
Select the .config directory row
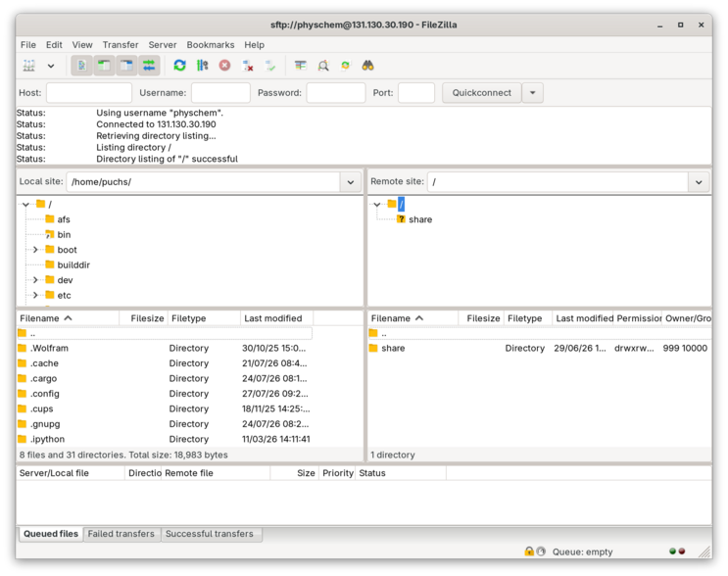coord(165,394)
